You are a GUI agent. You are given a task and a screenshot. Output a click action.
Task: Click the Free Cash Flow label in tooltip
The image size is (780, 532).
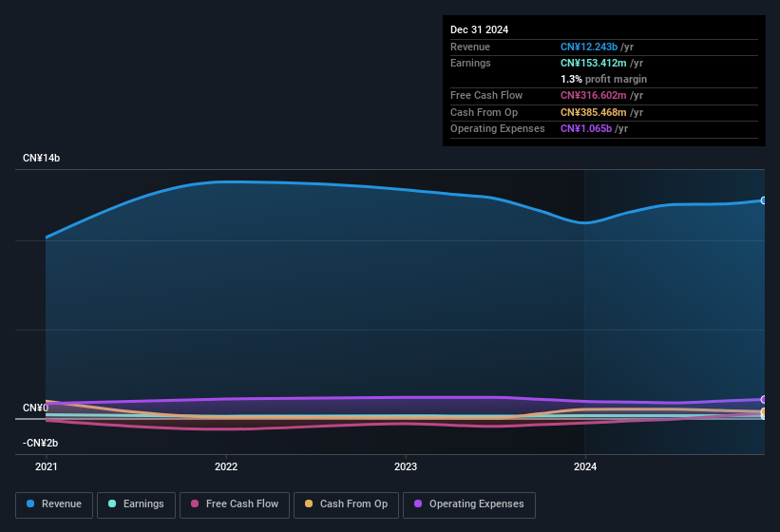coord(486,95)
